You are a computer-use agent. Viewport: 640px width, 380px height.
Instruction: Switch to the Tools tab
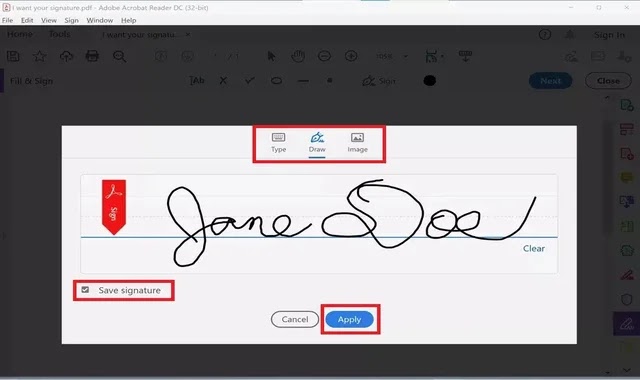click(x=59, y=34)
